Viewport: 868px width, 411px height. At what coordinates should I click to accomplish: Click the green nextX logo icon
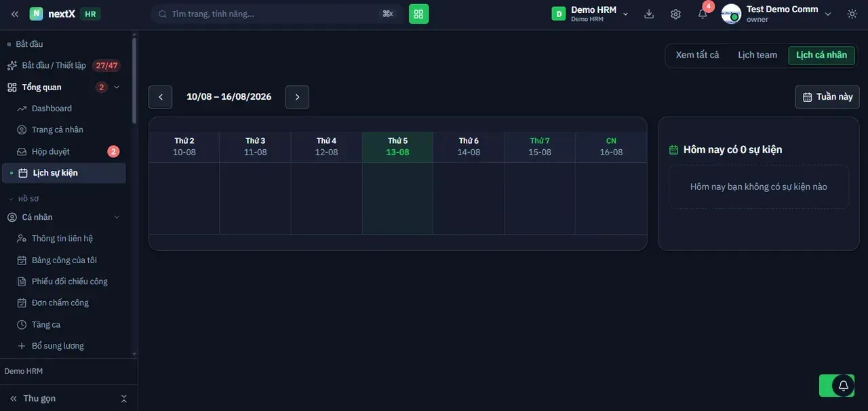[x=36, y=14]
